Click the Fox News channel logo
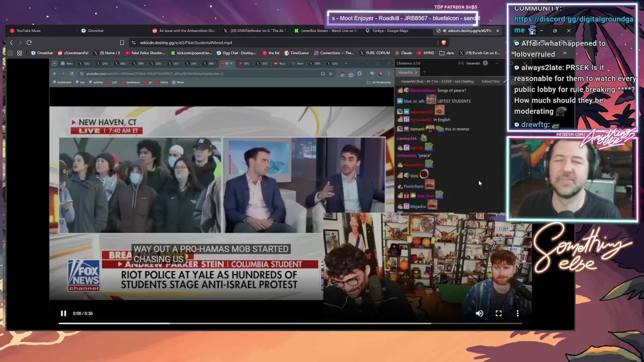This screenshot has height=362, width=644. tap(84, 276)
